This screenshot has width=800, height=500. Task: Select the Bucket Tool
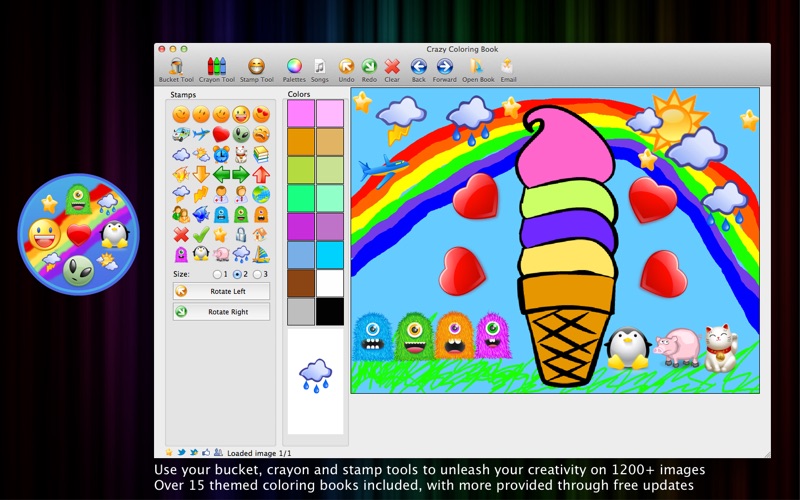tap(176, 68)
